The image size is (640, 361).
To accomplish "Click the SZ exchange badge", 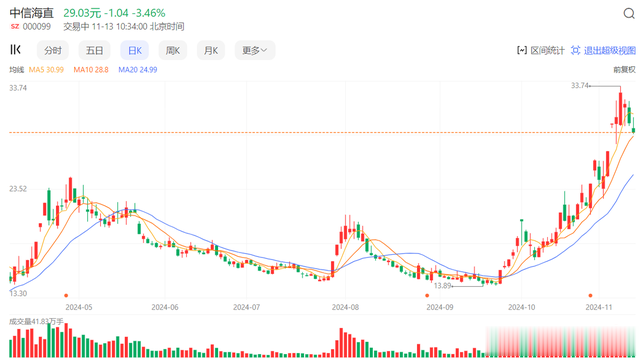I will pyautogui.click(x=15, y=27).
